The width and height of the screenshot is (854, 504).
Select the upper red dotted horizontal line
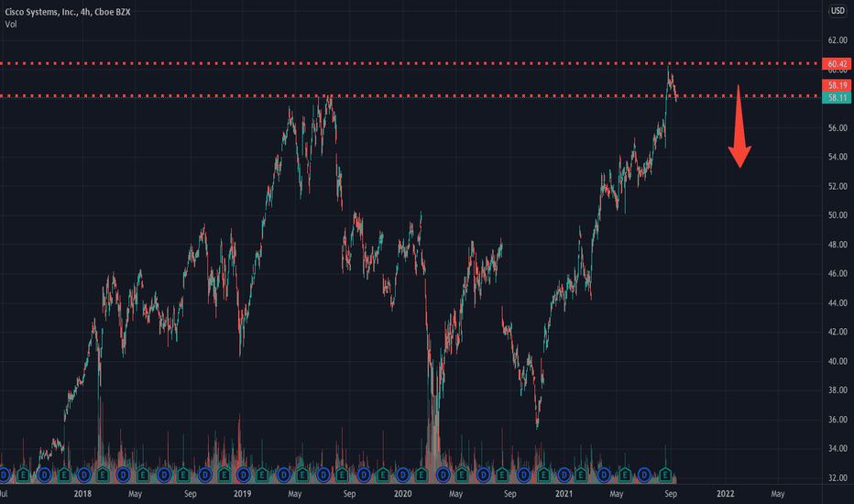pos(410,64)
